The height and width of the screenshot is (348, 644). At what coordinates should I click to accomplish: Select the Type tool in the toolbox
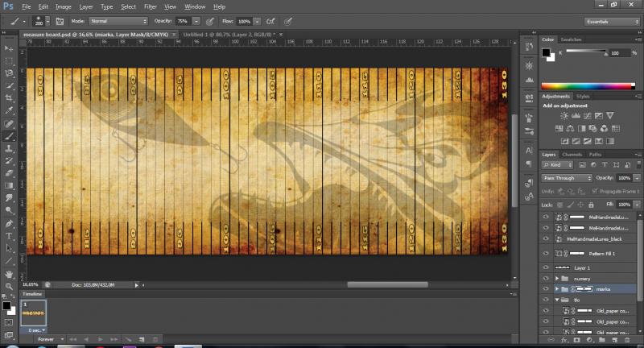coord(9,236)
